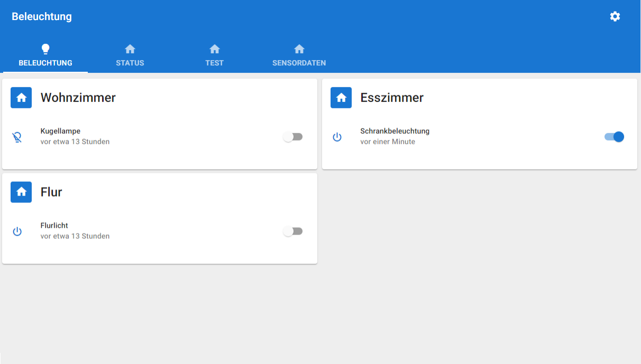Turn off the Schrankbeleuchtung switch
Screen dimensions: 641x364
click(614, 137)
